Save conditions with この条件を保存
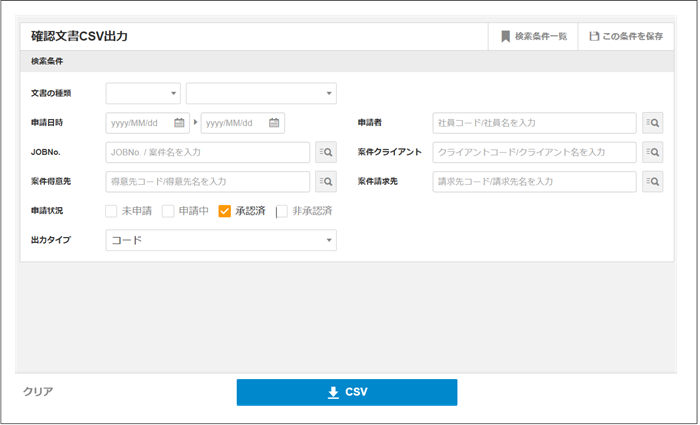Screen dimensions: 700x425 click(626, 36)
